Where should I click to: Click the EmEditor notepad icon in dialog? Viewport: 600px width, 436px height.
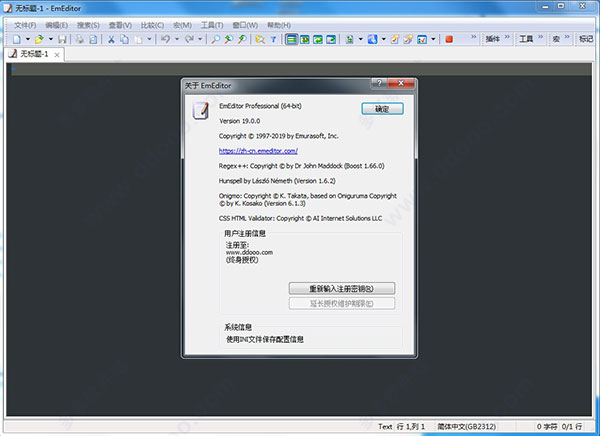point(201,110)
